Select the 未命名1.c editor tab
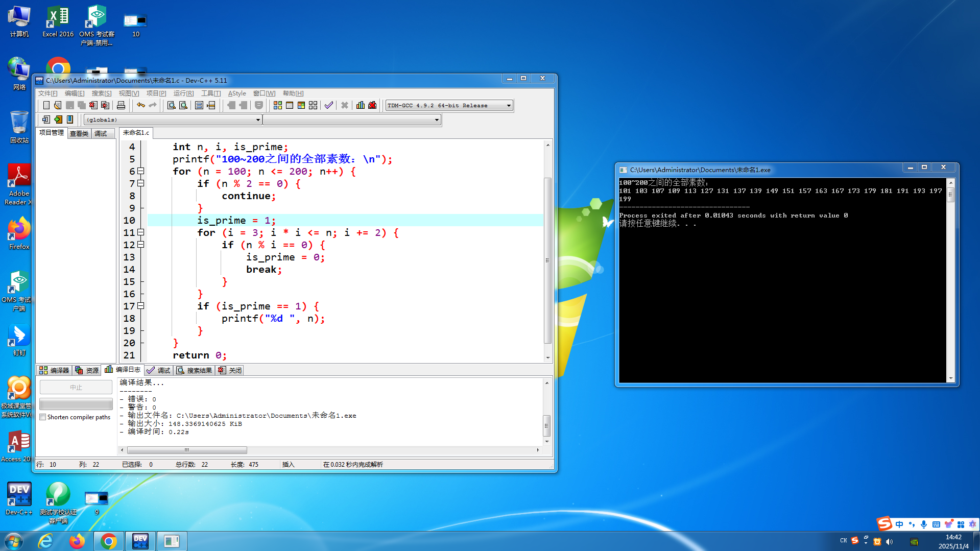 coord(136,133)
